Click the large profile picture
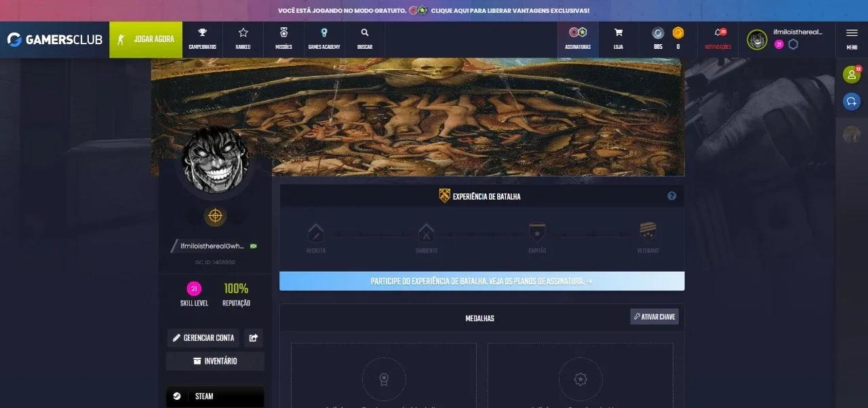Screen dimensions: 868x408 [x=215, y=160]
